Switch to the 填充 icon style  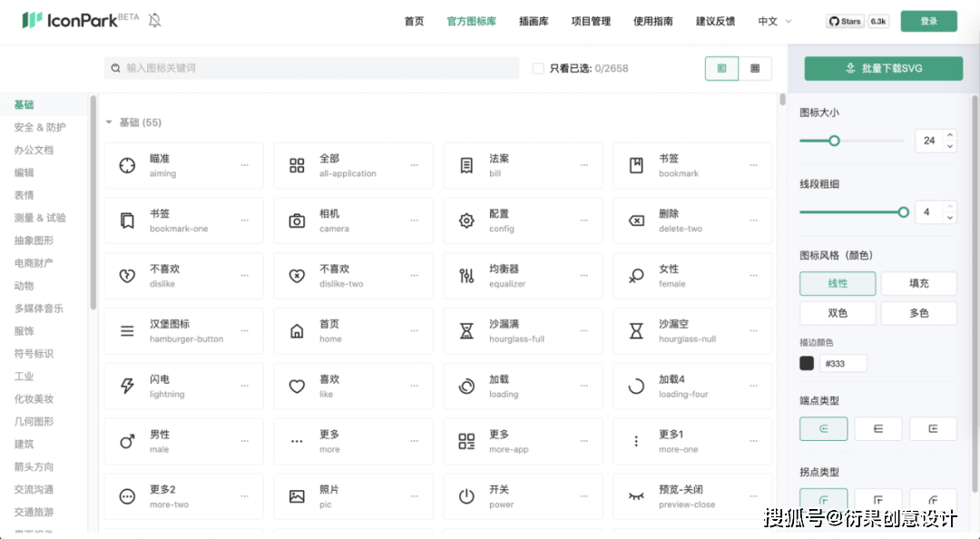(x=918, y=283)
